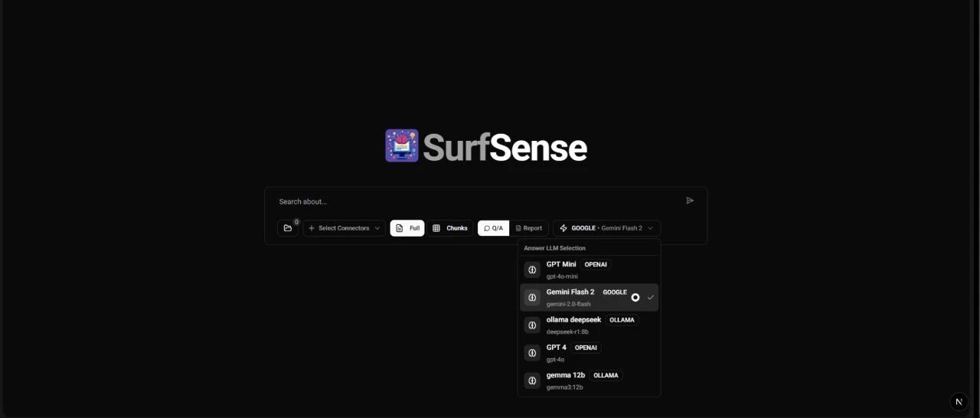Click the SurfSense logo icon

[x=402, y=145]
